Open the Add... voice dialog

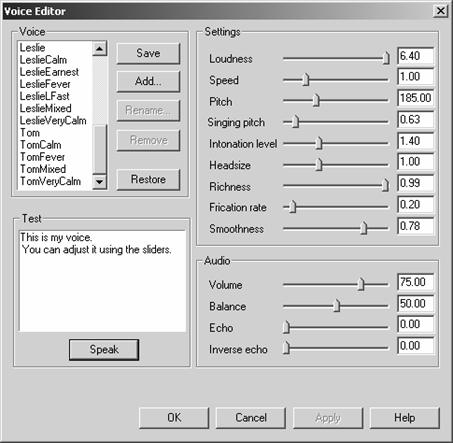tap(148, 82)
